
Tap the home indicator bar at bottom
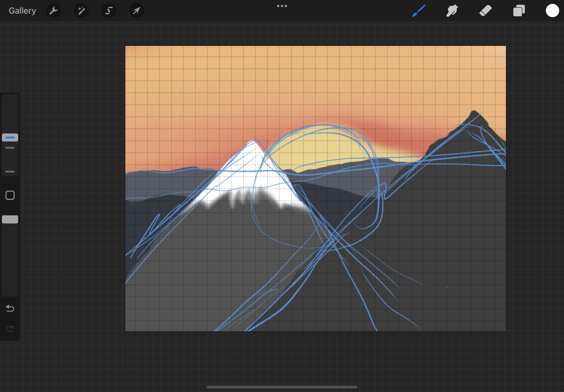coord(282,387)
